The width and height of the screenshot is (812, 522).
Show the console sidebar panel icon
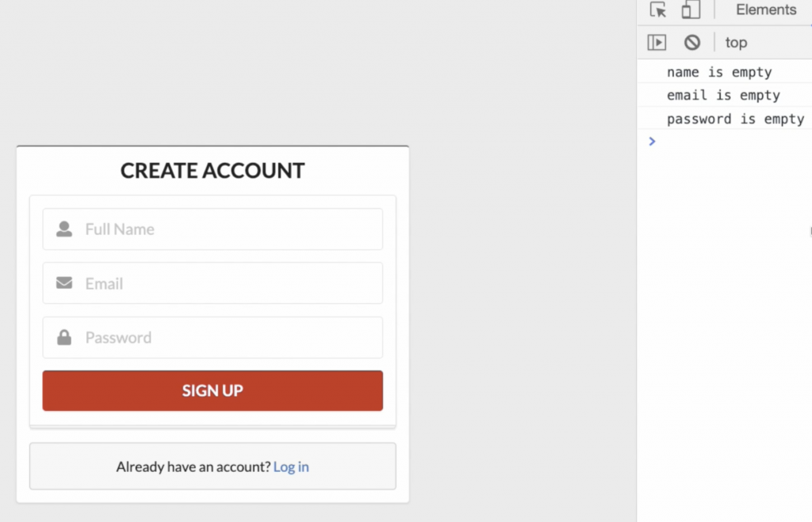(657, 43)
